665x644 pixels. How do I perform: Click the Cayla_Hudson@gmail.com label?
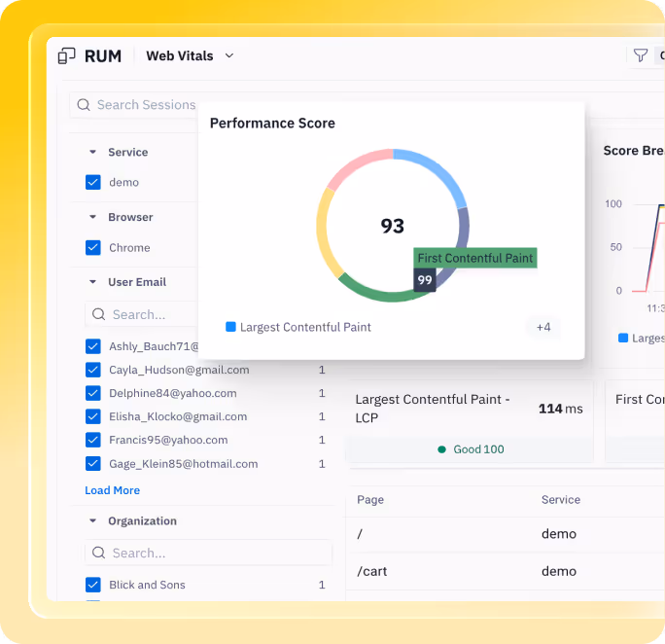point(179,370)
